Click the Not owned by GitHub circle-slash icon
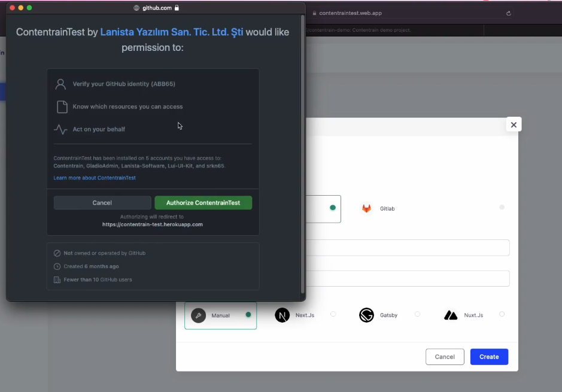Image resolution: width=562 pixels, height=392 pixels. (57, 253)
